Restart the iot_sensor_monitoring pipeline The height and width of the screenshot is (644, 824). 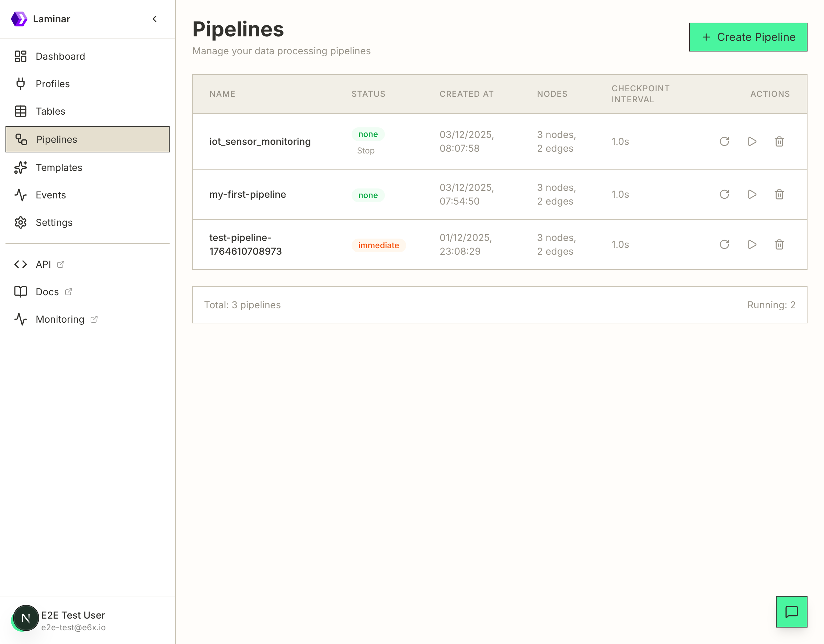724,141
